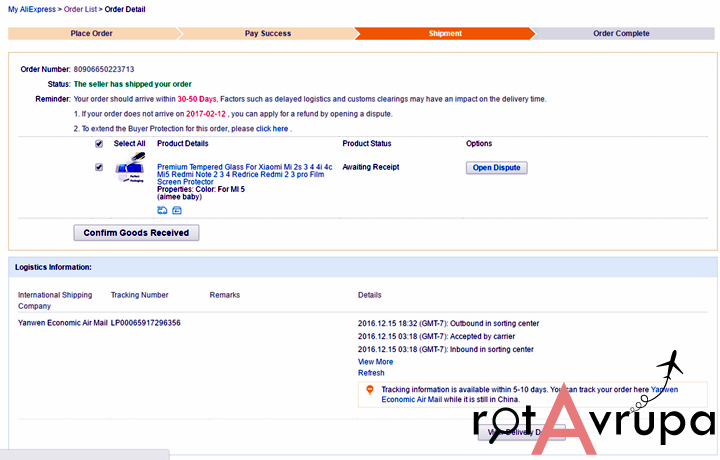Viewport: 720px width, 460px height.
Task: Expand tracking details with View More
Action: click(375, 362)
